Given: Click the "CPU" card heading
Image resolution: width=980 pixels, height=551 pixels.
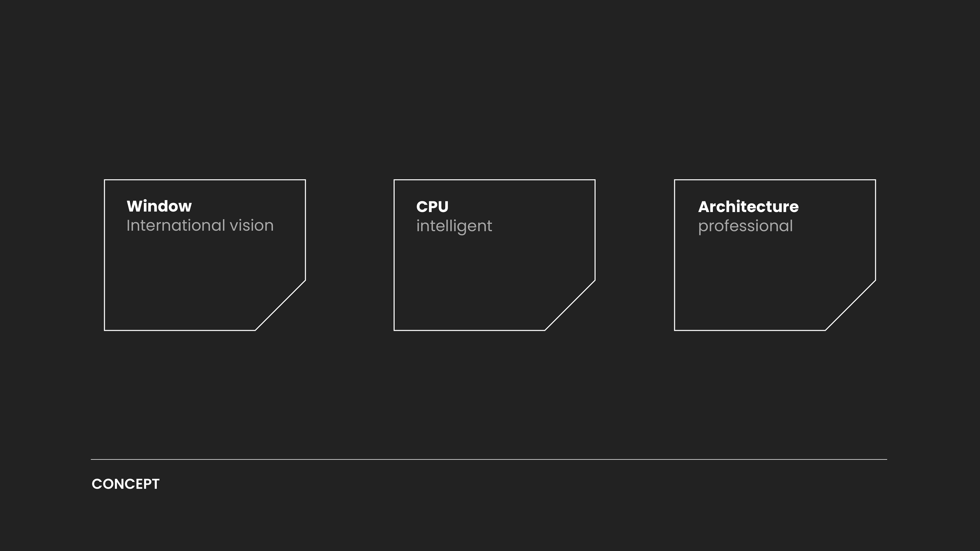Looking at the screenshot, I should tap(432, 207).
